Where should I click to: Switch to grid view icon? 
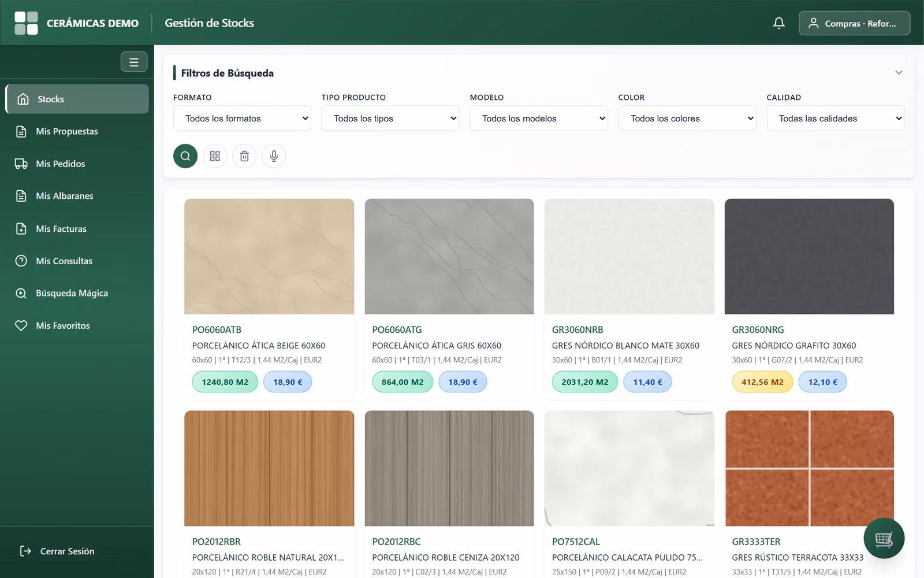click(215, 156)
